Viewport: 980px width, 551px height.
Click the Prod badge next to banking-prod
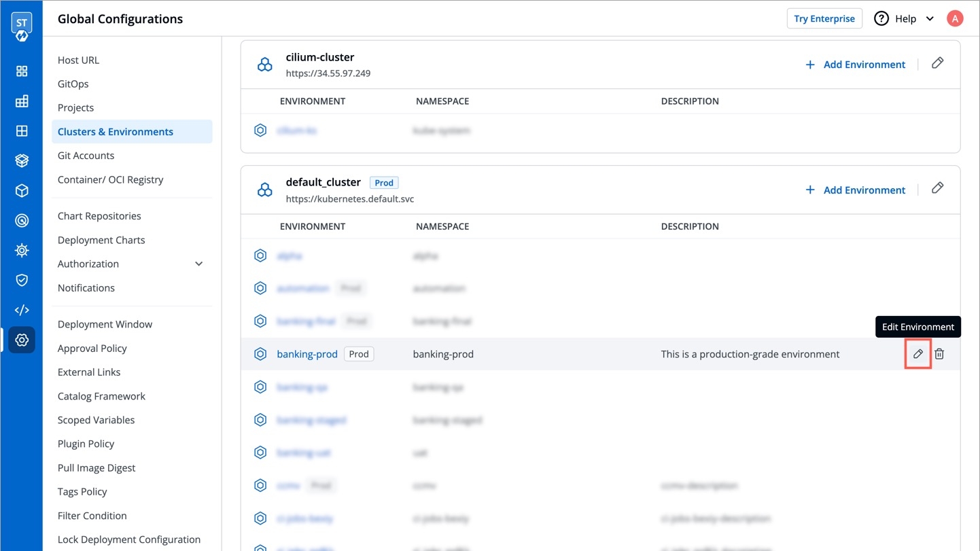click(x=359, y=354)
